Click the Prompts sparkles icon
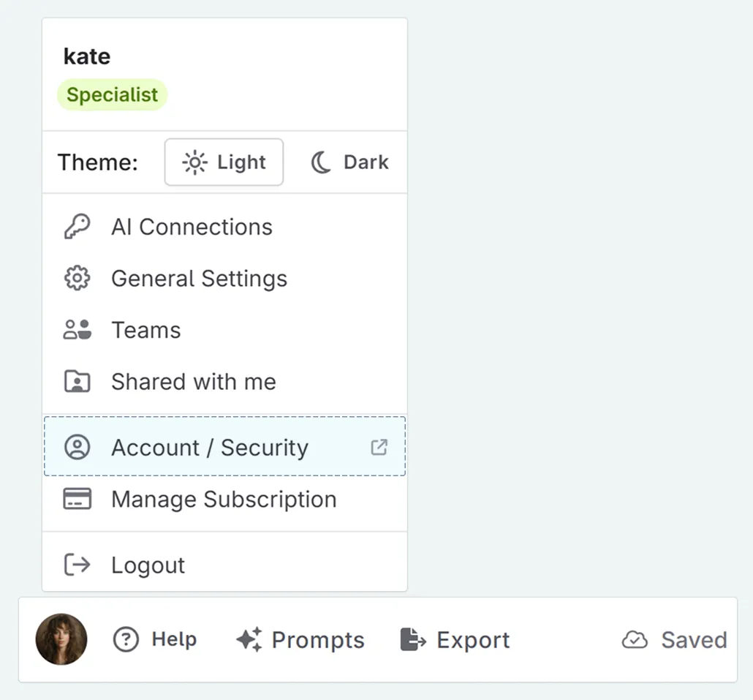 [249, 639]
